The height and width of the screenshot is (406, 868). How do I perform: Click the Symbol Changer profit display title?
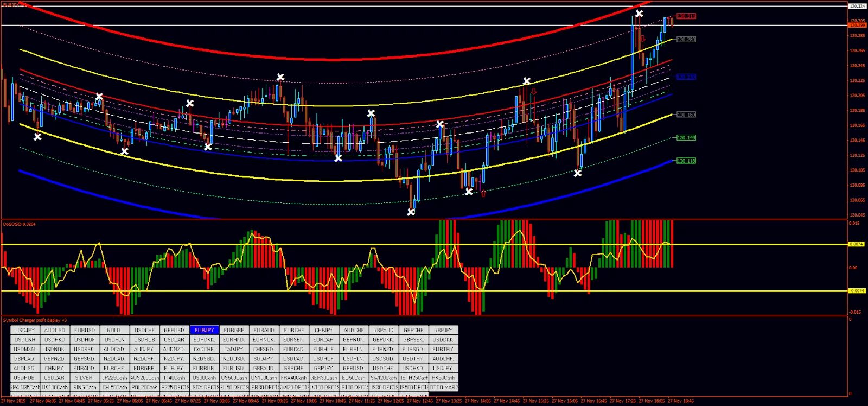click(35, 320)
